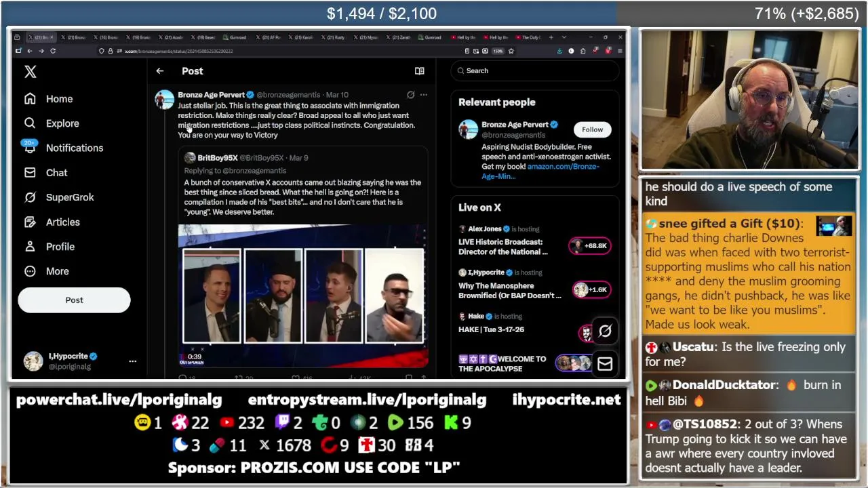Click the white Post button
868x488 pixels.
tap(74, 300)
